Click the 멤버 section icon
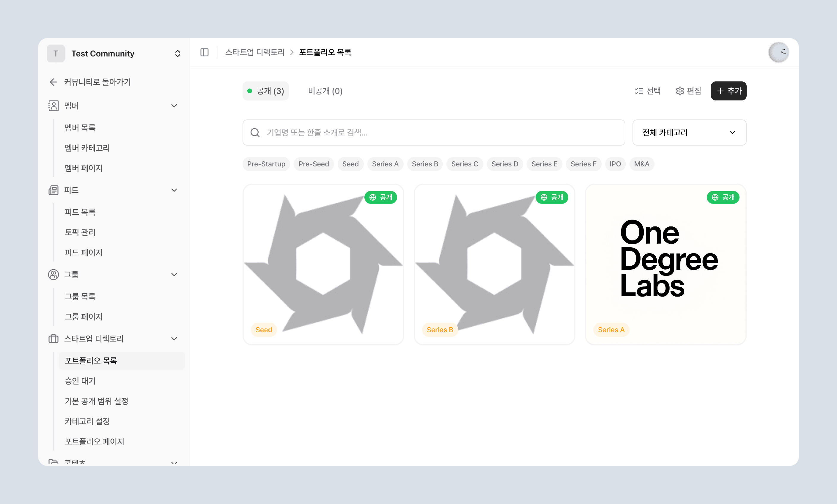Image resolution: width=837 pixels, height=504 pixels. point(53,105)
